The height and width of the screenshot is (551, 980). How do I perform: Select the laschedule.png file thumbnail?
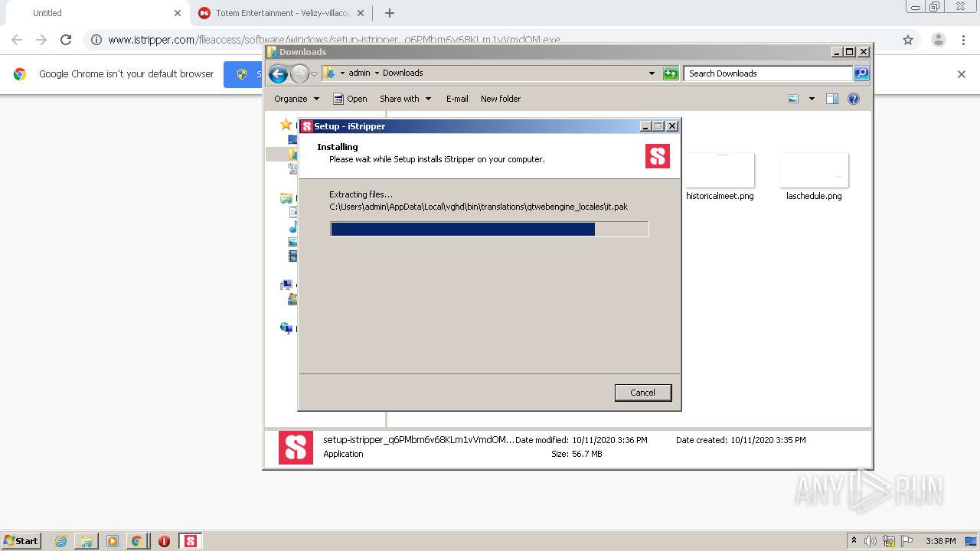[814, 170]
